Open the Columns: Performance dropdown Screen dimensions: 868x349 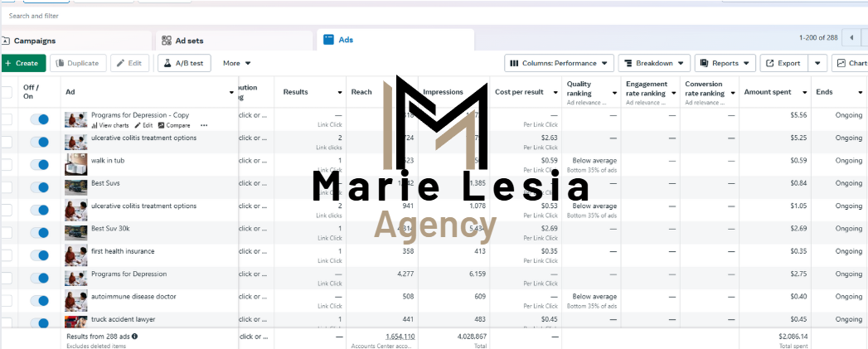(559, 63)
